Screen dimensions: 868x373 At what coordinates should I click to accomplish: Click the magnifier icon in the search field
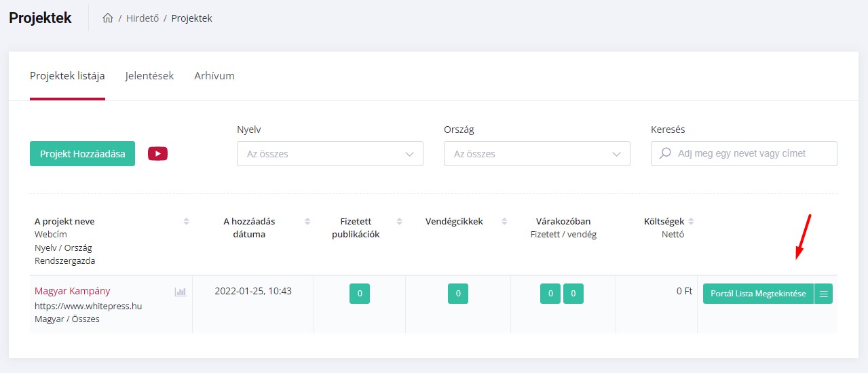[666, 153]
